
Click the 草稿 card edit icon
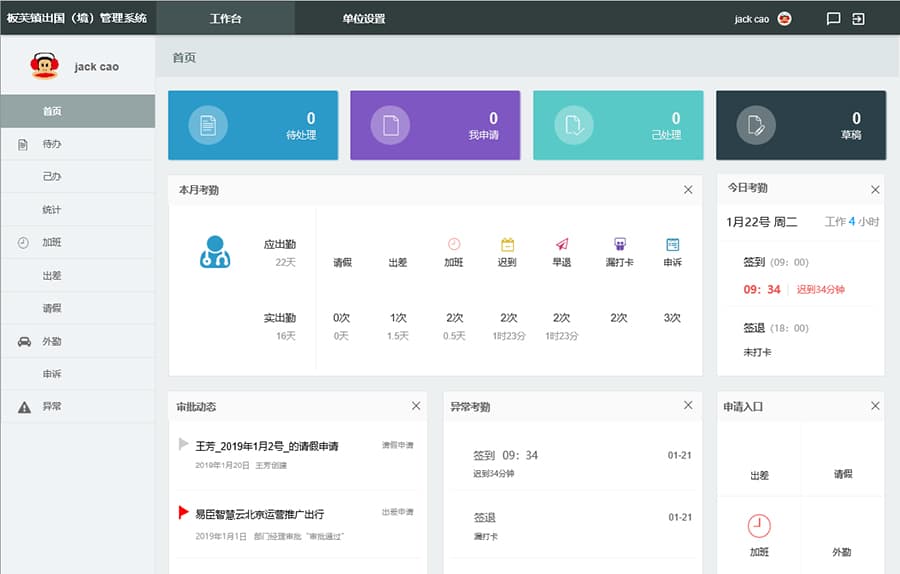point(756,125)
